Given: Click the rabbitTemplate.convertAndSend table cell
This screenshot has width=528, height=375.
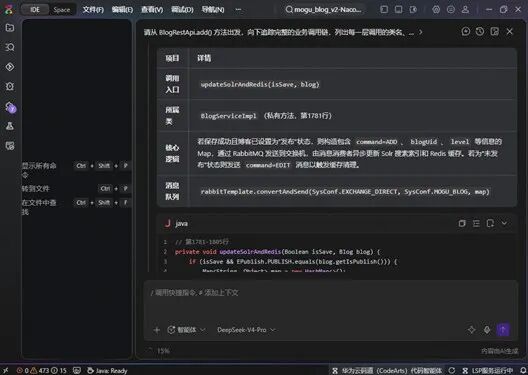Looking at the screenshot, I should [x=353, y=191].
